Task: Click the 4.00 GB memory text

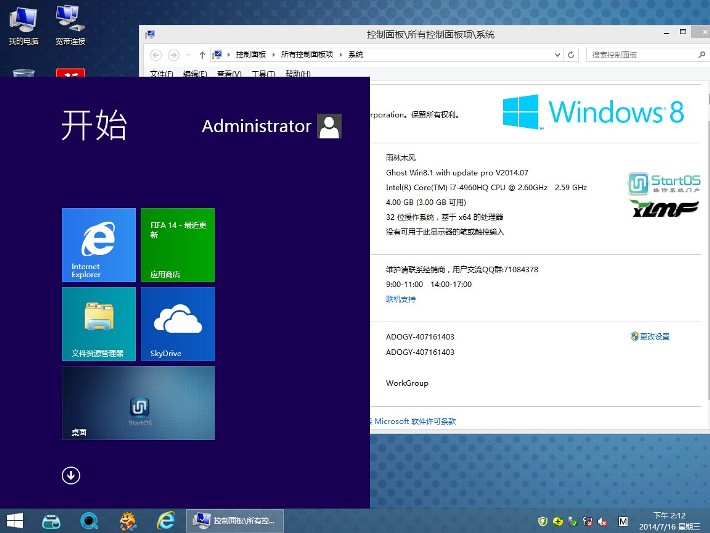Action: click(x=426, y=202)
